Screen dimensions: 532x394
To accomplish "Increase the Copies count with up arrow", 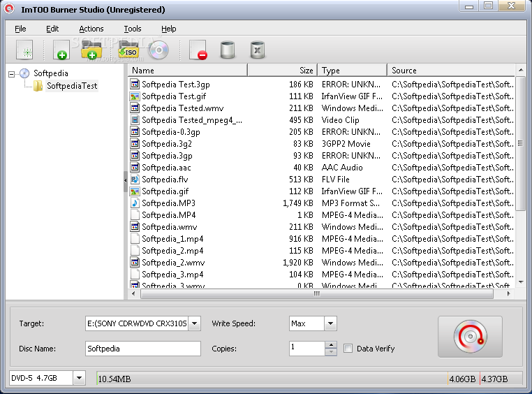I will click(x=331, y=345).
